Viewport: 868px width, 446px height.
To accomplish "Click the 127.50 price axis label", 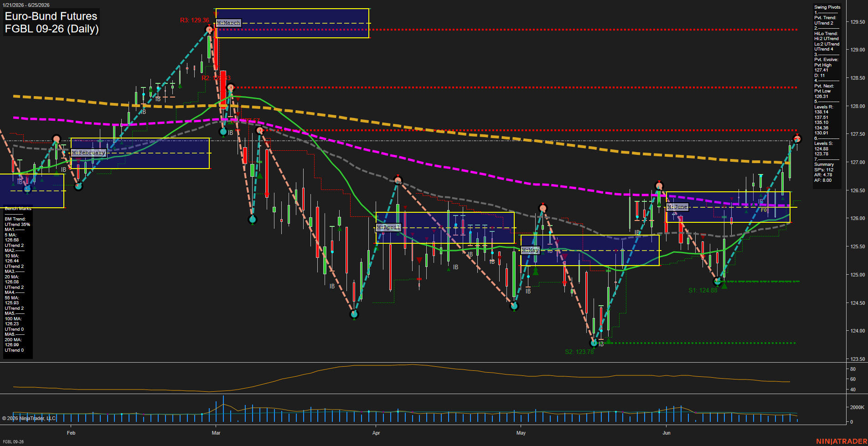I will point(858,134).
